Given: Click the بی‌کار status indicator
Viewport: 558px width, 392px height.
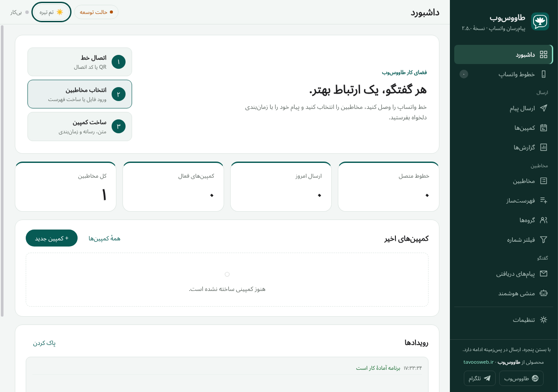Looking at the screenshot, I should 20,12.
